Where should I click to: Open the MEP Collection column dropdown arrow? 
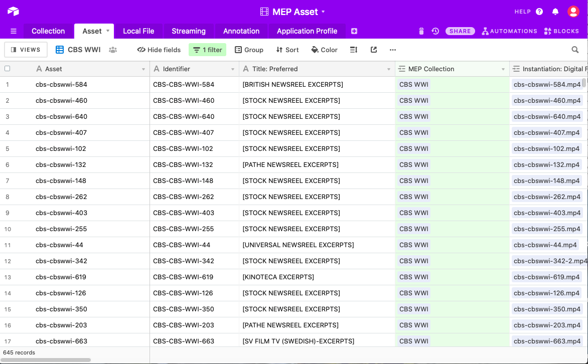click(503, 69)
